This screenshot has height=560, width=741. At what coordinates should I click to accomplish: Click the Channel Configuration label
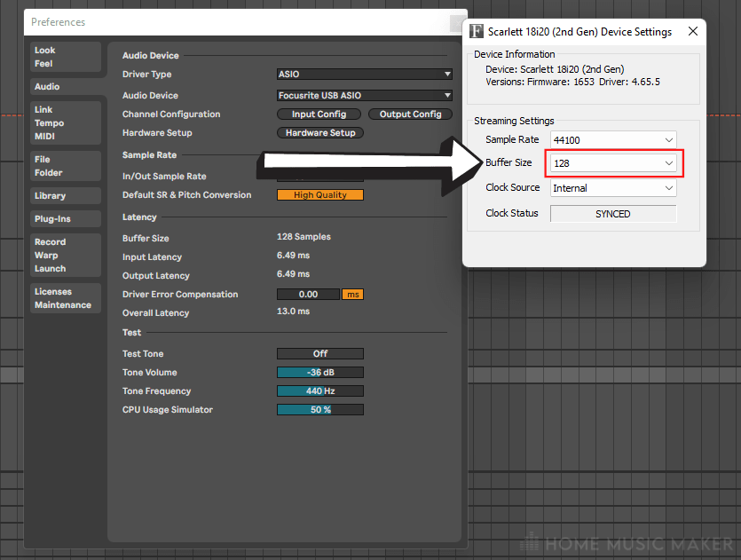(171, 114)
